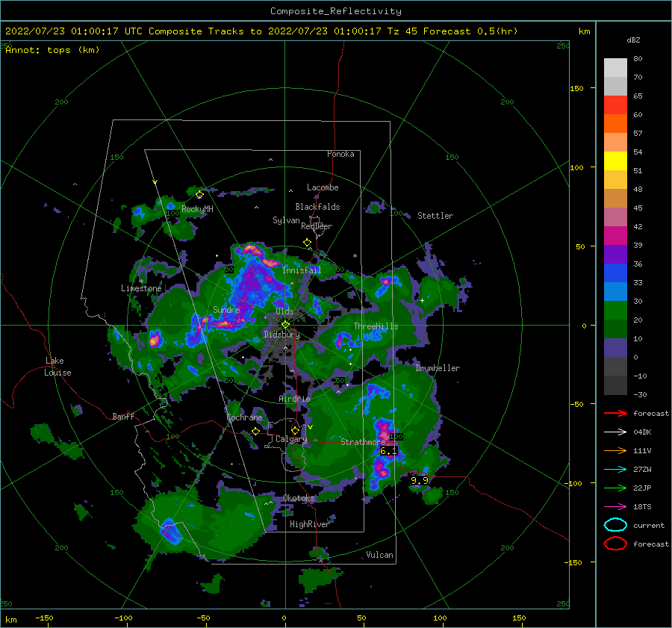672x628 pixels.
Task: Click the green 22JP arrow icon
Action: (x=615, y=488)
